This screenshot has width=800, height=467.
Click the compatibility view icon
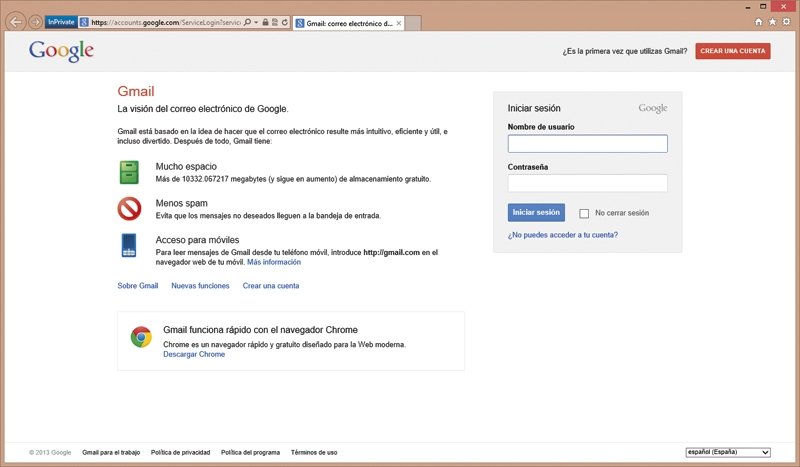click(274, 22)
